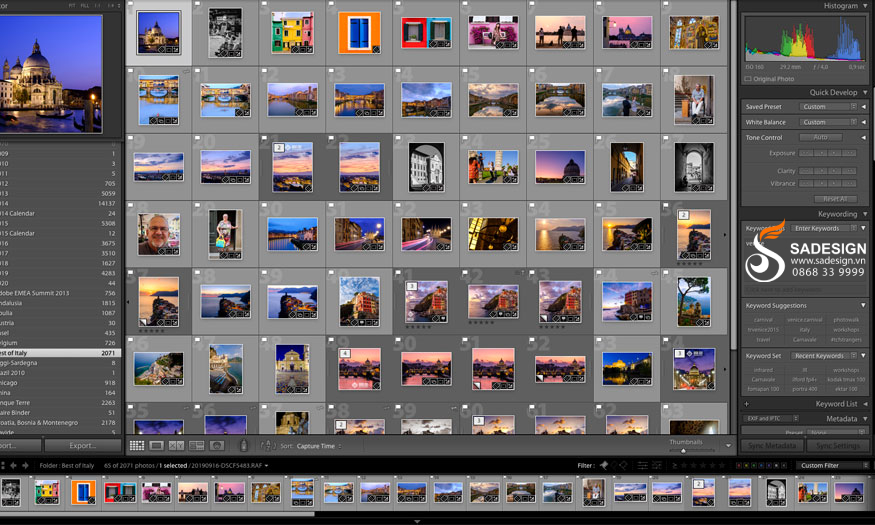Viewport: 875px width, 525px height.
Task: Switch to Loupe view icon
Action: [157, 445]
